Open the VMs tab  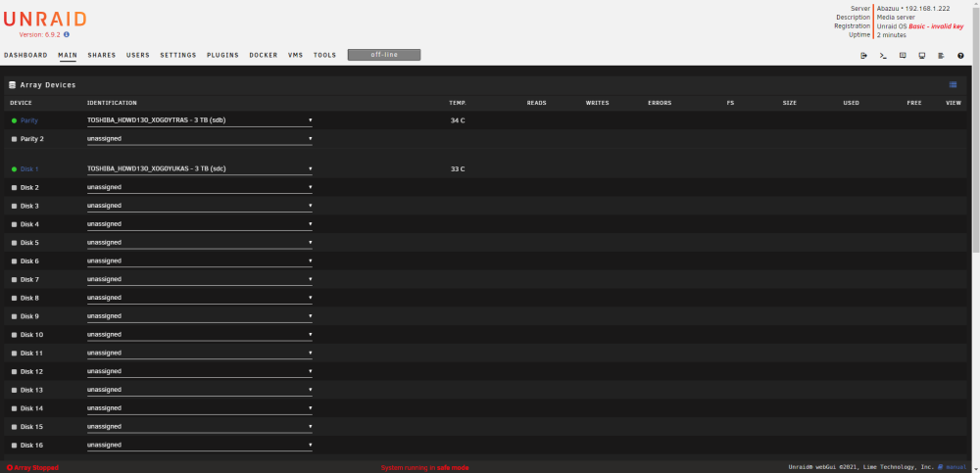point(296,55)
